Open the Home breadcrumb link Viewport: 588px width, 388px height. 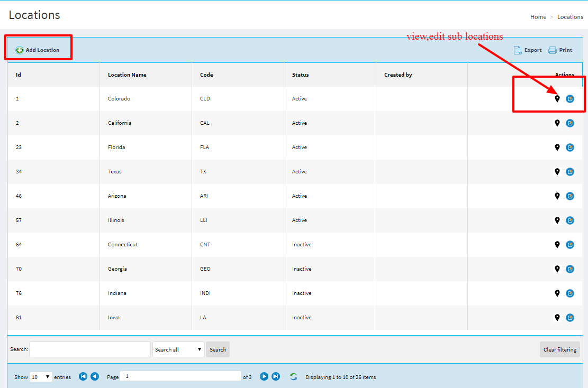tap(538, 17)
